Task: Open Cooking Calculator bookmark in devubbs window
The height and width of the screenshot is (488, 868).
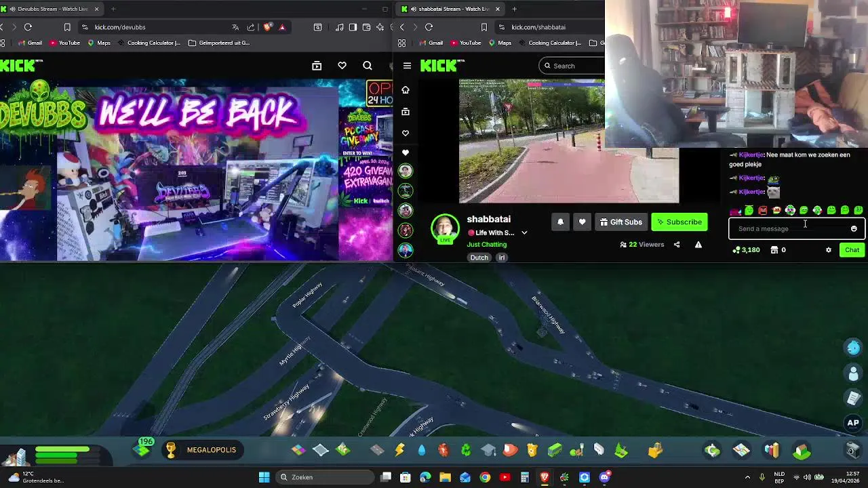Action: 149,43
